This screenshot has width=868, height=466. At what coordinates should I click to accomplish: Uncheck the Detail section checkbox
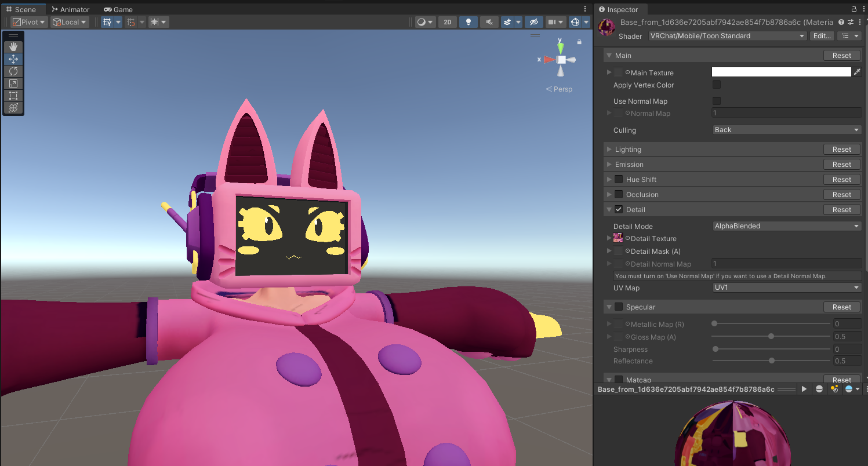tap(619, 210)
